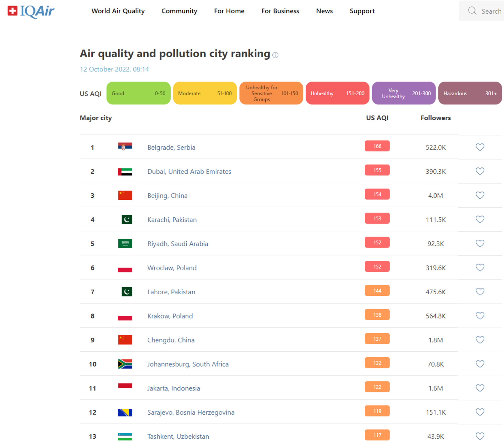Open Chengdu, China city link
This screenshot has width=504, height=442.
(x=171, y=340)
